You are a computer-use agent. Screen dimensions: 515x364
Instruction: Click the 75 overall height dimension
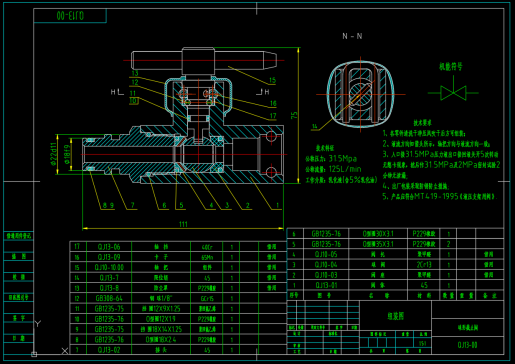tap(294, 115)
